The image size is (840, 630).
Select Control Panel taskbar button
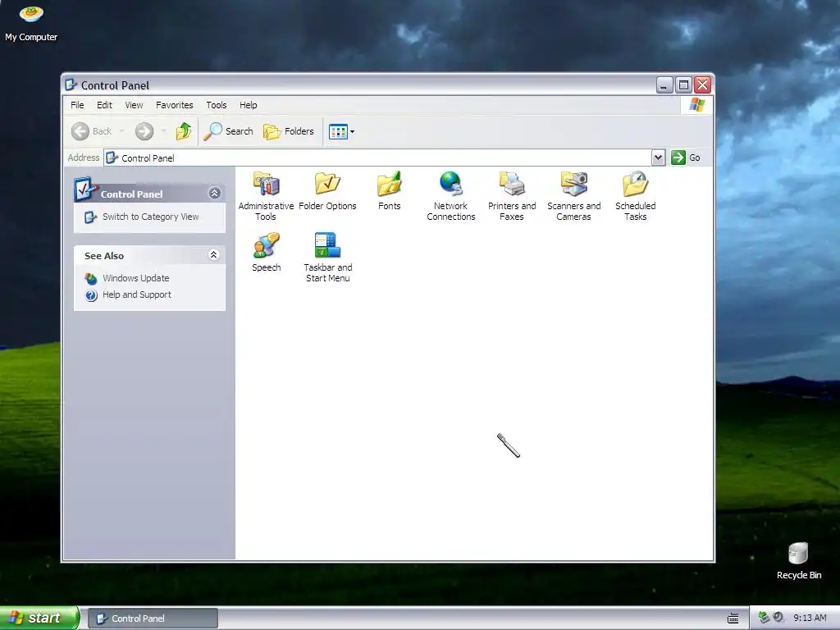coord(153,619)
